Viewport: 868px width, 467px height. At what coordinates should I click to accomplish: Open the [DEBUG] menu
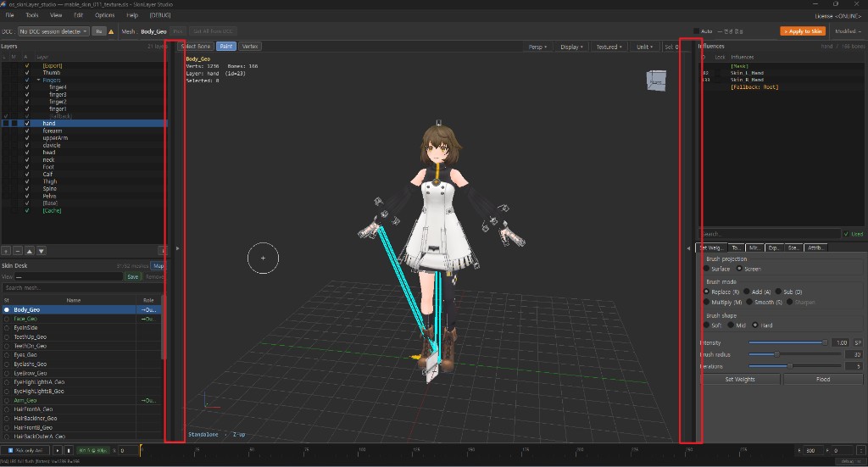160,15
